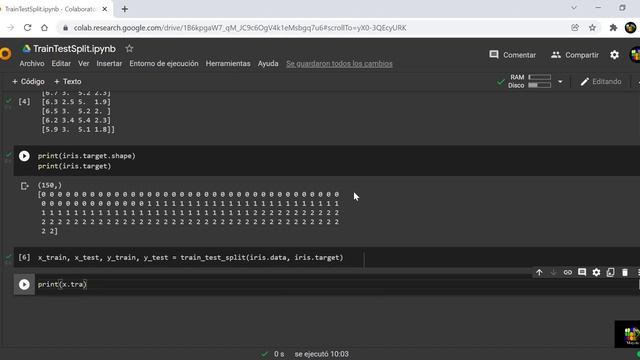Image resolution: width=640 pixels, height=360 pixels.
Task: Click the se ejecutó 10:03 status text
Action: pyautogui.click(x=322, y=354)
